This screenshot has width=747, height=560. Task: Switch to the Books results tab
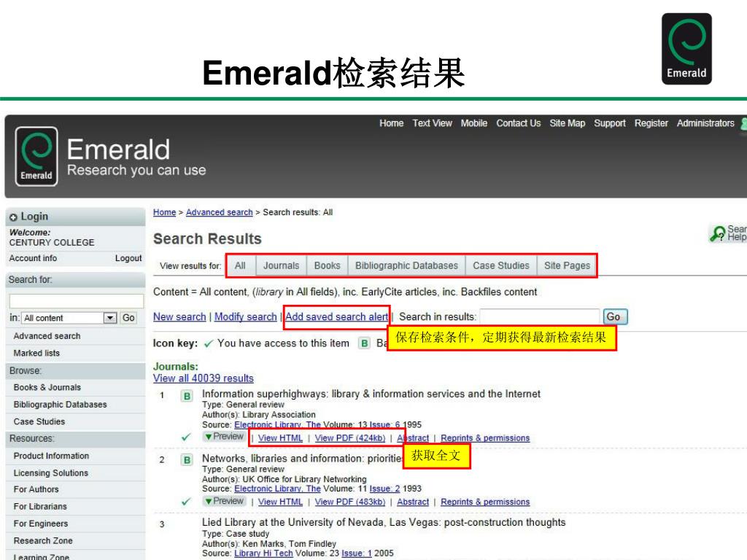pyautogui.click(x=328, y=265)
